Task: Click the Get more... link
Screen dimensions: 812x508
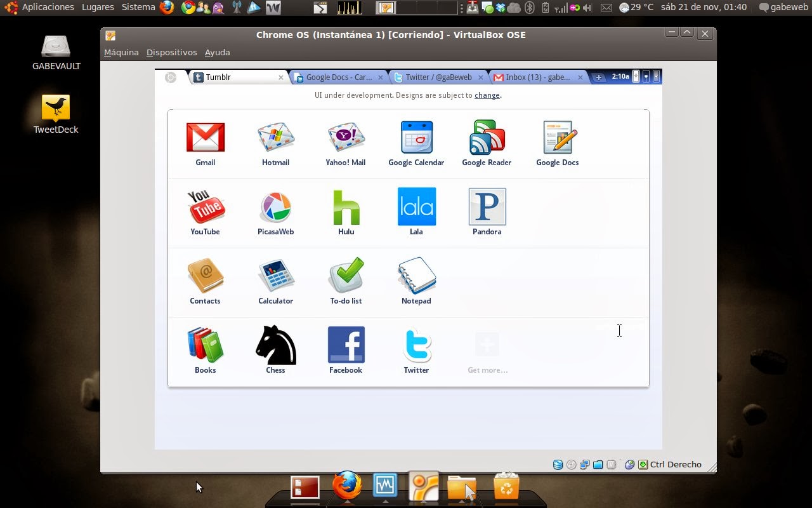Action: click(x=487, y=370)
